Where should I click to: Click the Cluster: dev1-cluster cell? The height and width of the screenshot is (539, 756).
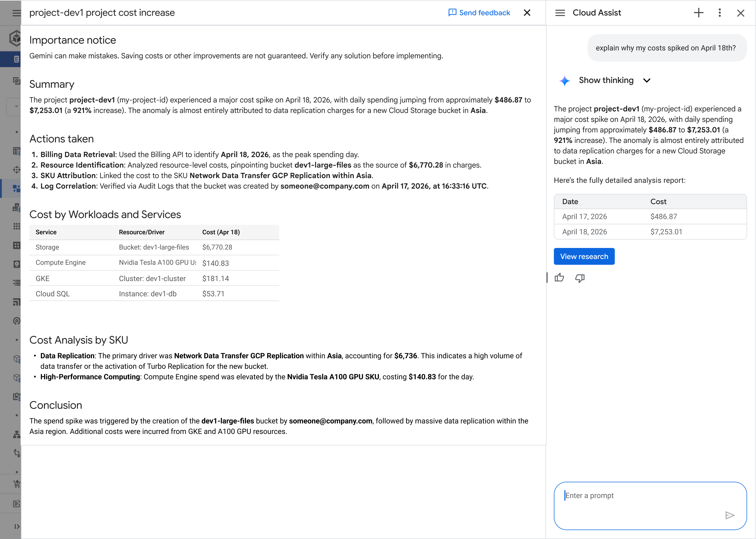152,278
